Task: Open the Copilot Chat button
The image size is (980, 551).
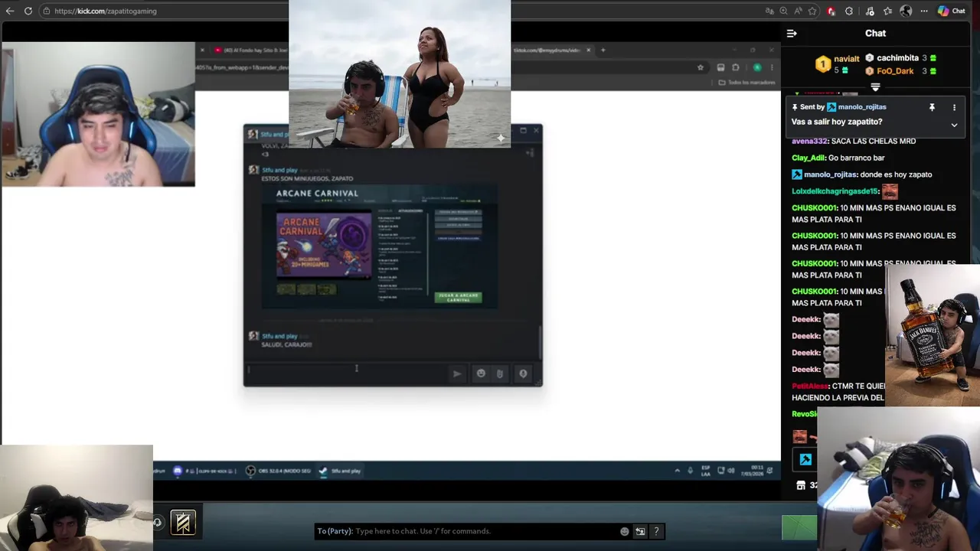Action: click(951, 11)
